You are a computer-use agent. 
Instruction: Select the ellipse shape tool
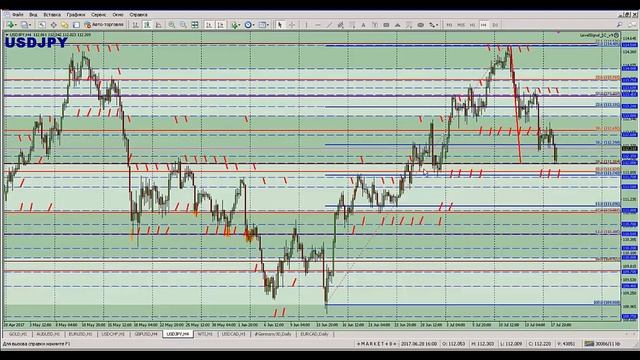(x=420, y=25)
